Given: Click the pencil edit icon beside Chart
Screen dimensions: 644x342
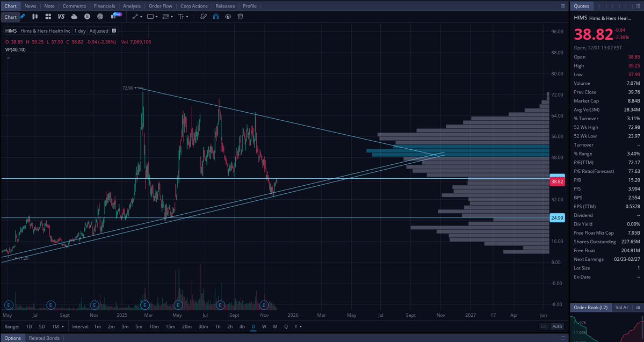Looking at the screenshot, I should tap(23, 17).
